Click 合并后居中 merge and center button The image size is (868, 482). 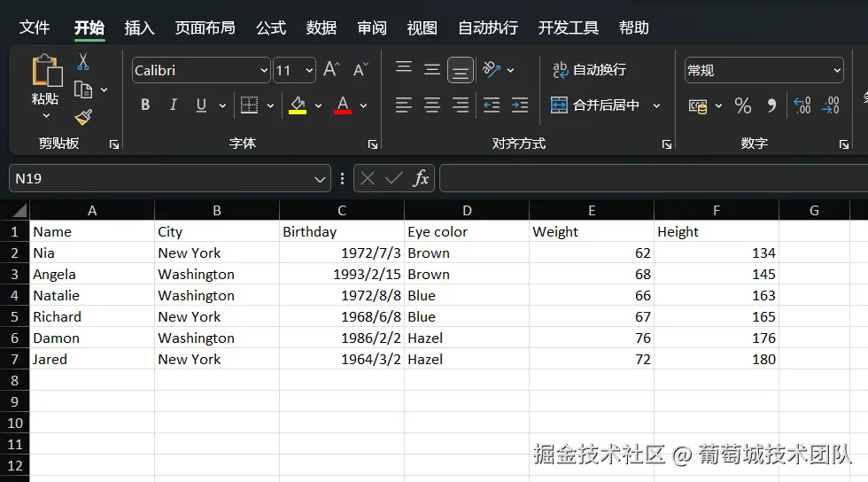595,105
